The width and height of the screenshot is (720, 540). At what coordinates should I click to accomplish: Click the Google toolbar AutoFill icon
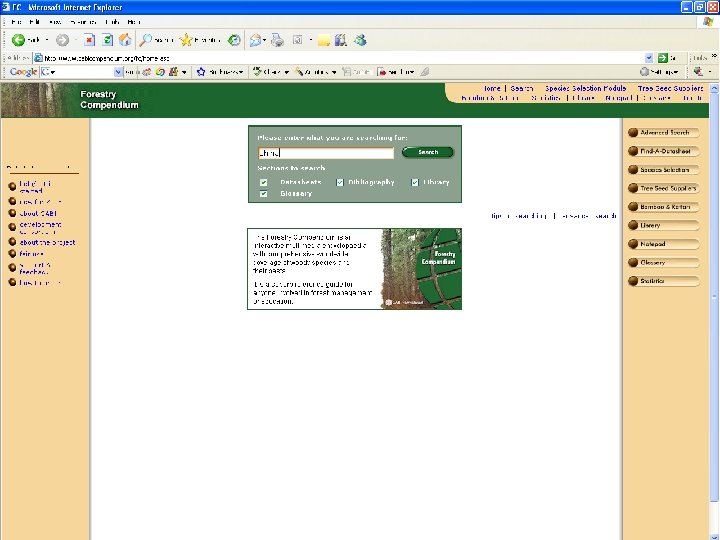pos(347,72)
